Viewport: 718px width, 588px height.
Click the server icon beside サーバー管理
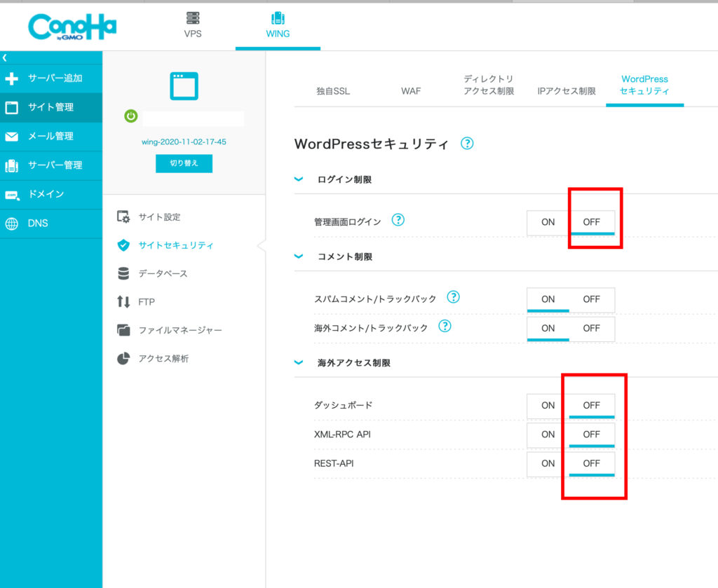pos(11,165)
